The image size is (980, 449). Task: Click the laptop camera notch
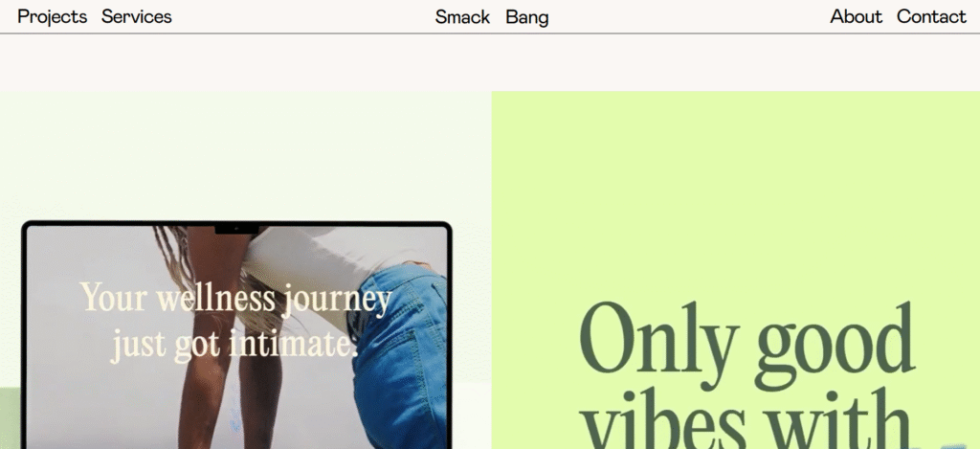[236, 230]
